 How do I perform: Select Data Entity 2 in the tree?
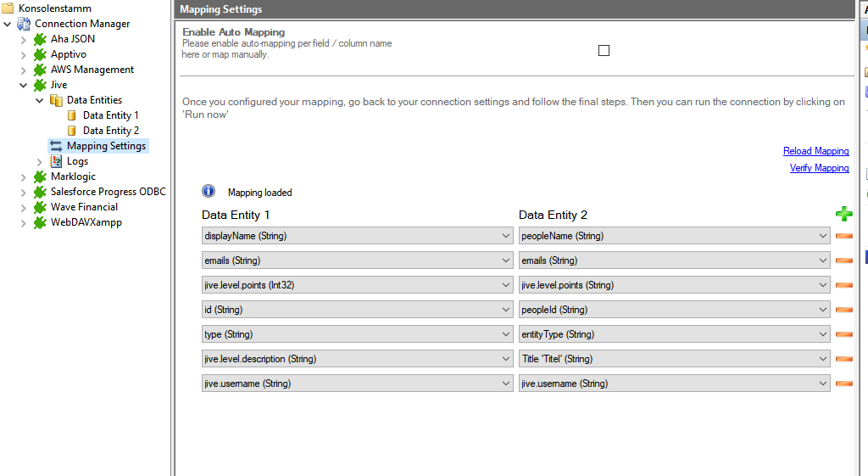110,131
